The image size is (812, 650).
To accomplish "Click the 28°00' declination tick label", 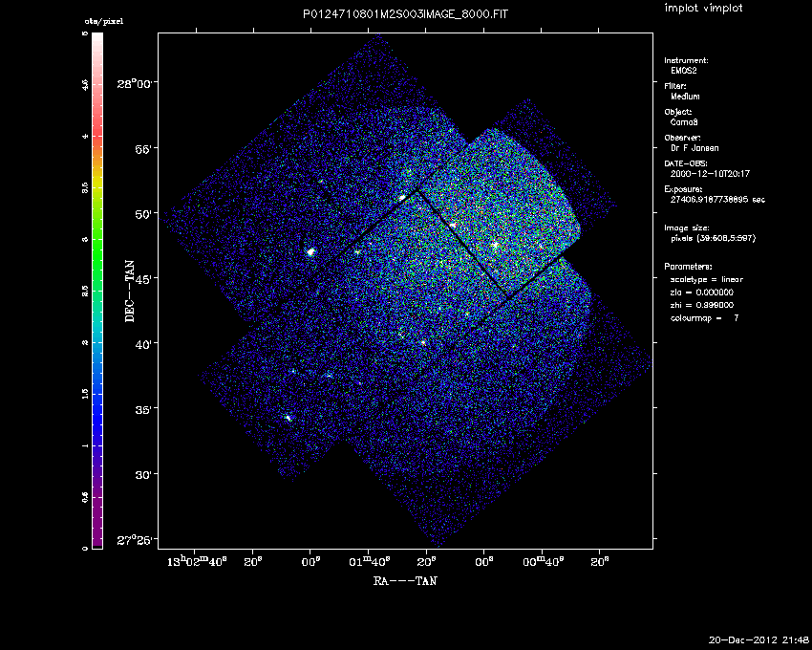I will pyautogui.click(x=137, y=83).
